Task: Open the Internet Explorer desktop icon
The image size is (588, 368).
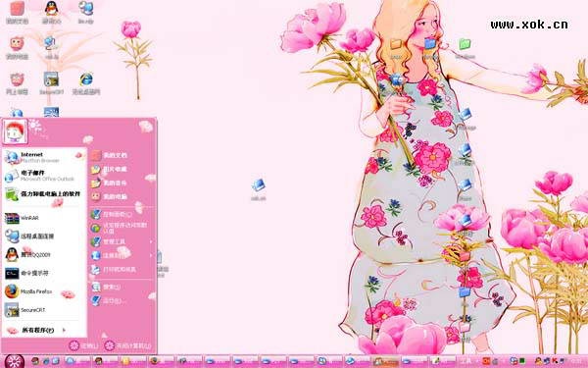Action: coord(86,83)
